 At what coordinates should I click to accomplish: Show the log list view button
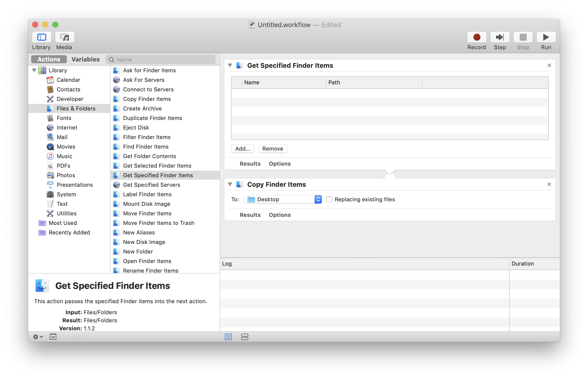click(x=228, y=337)
